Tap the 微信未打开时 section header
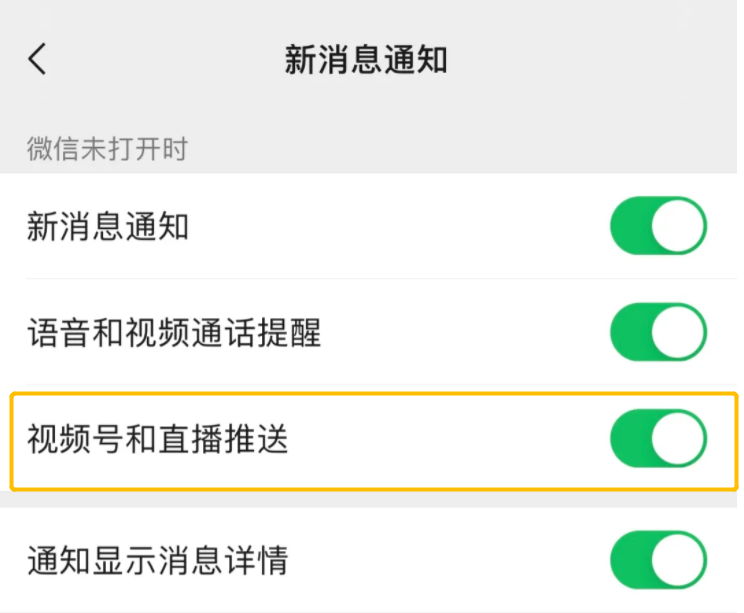Screen dimensions: 744x613 (107, 149)
